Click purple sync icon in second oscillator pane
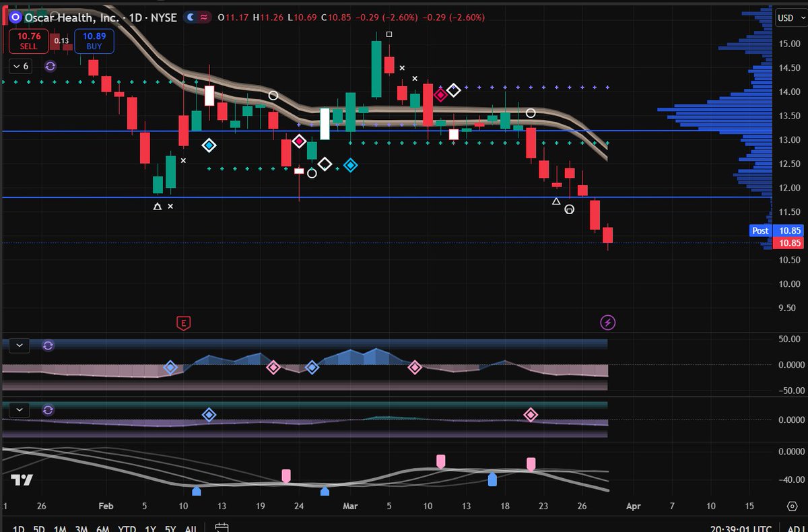The height and width of the screenshot is (532, 808). pos(48,409)
